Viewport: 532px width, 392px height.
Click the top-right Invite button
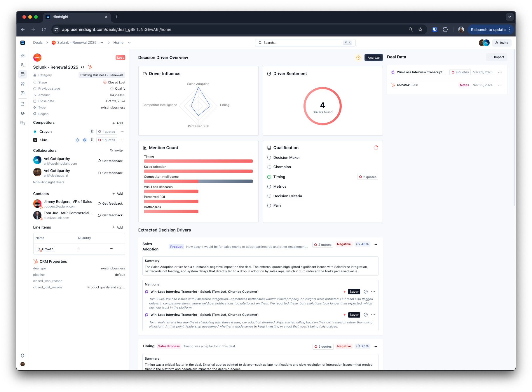(502, 43)
